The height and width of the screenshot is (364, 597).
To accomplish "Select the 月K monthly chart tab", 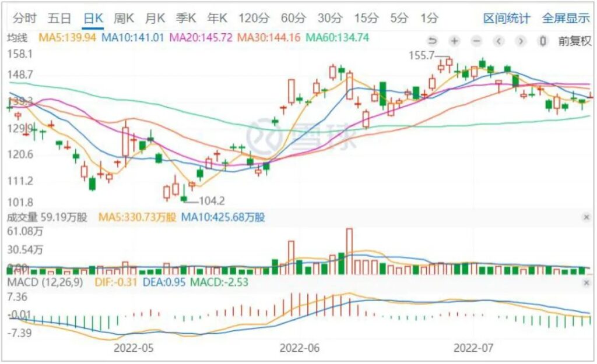I will 154,18.
